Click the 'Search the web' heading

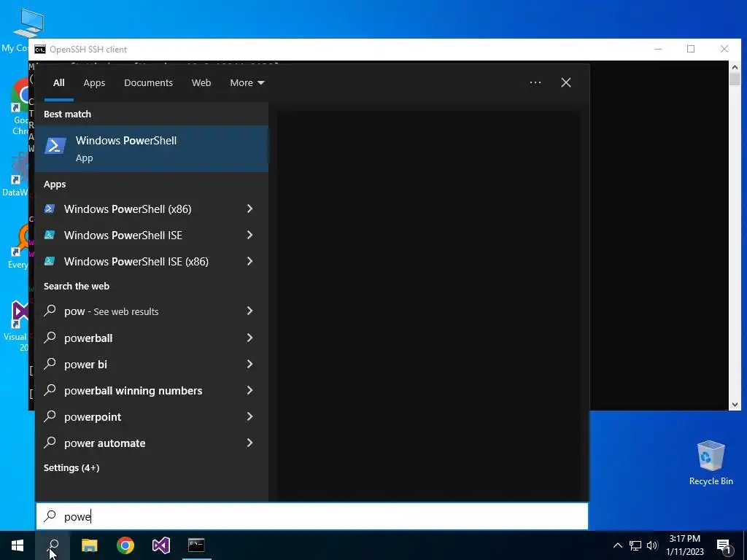[76, 286]
